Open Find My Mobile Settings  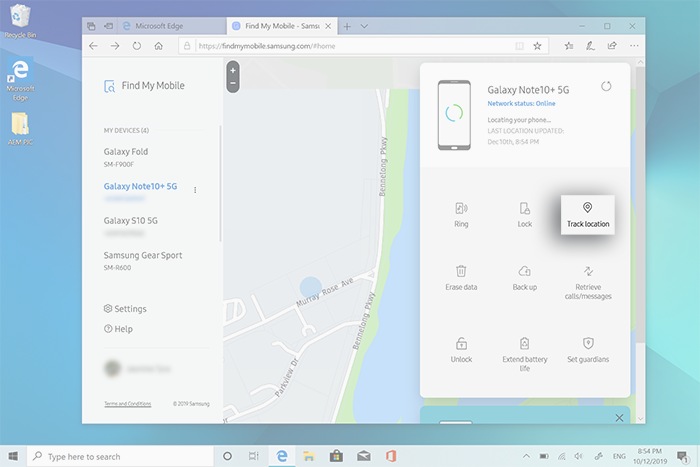125,309
